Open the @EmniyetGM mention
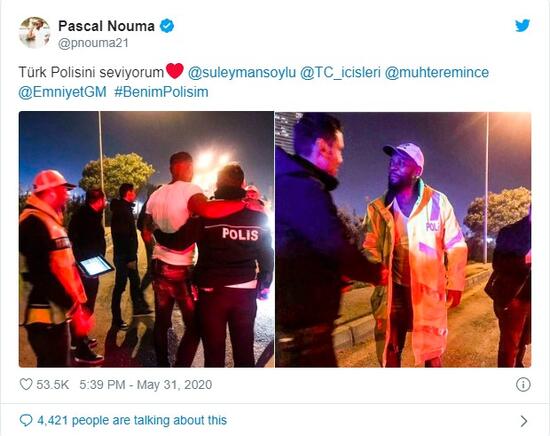Image resolution: width=550 pixels, height=436 pixels. click(x=62, y=92)
